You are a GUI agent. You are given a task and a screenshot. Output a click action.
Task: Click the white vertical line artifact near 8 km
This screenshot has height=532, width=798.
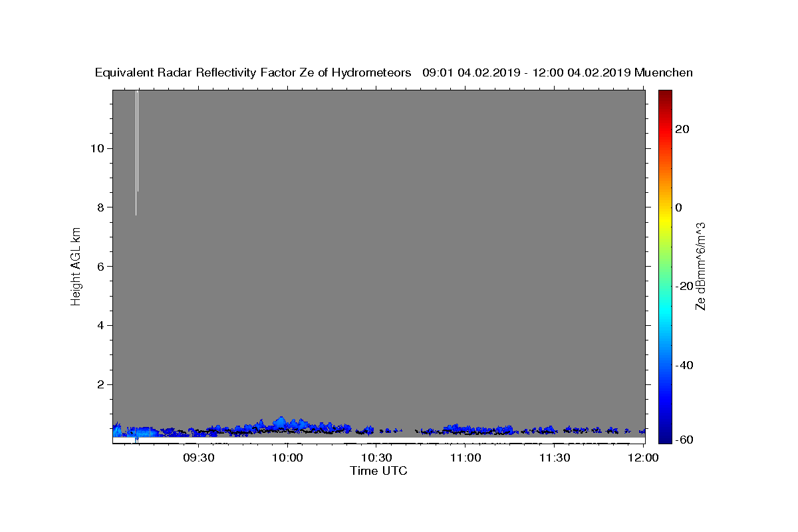click(136, 153)
